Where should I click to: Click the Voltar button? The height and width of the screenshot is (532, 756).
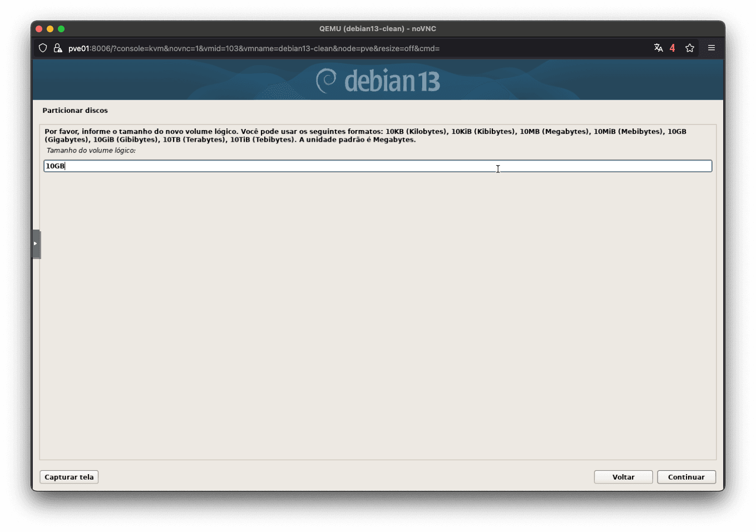(x=624, y=477)
